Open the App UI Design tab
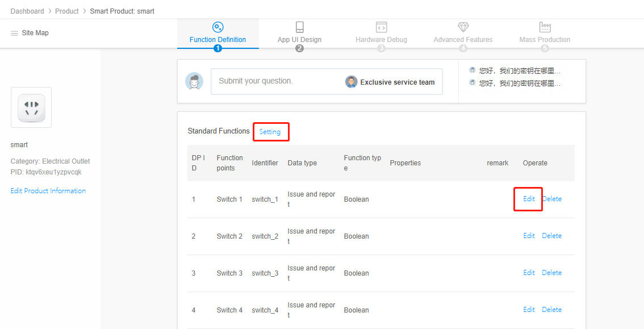This screenshot has width=644, height=329. pyautogui.click(x=299, y=40)
